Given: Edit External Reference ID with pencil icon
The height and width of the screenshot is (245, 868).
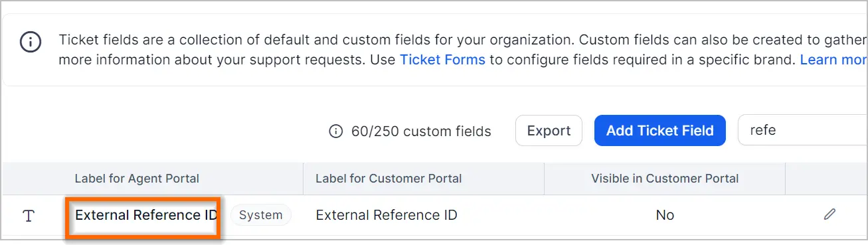Looking at the screenshot, I should (x=829, y=214).
